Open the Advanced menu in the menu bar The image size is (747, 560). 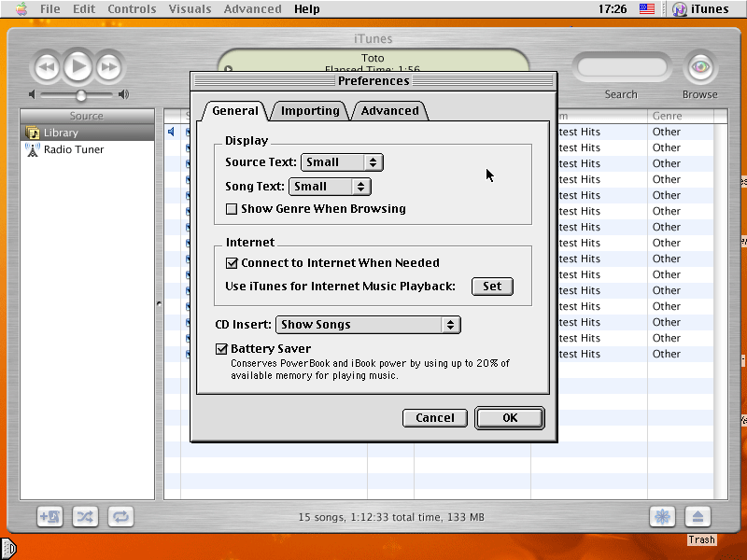pyautogui.click(x=252, y=9)
